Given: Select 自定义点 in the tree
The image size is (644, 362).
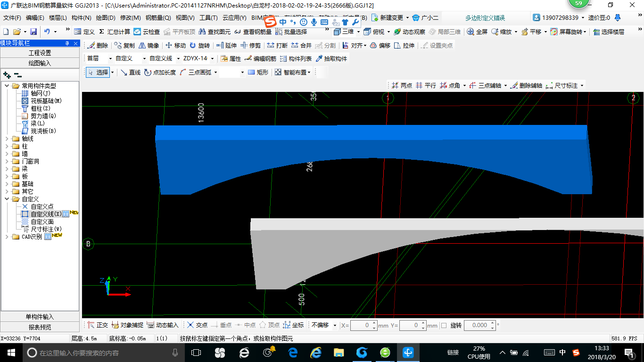Looking at the screenshot, I should pyautogui.click(x=42, y=206).
